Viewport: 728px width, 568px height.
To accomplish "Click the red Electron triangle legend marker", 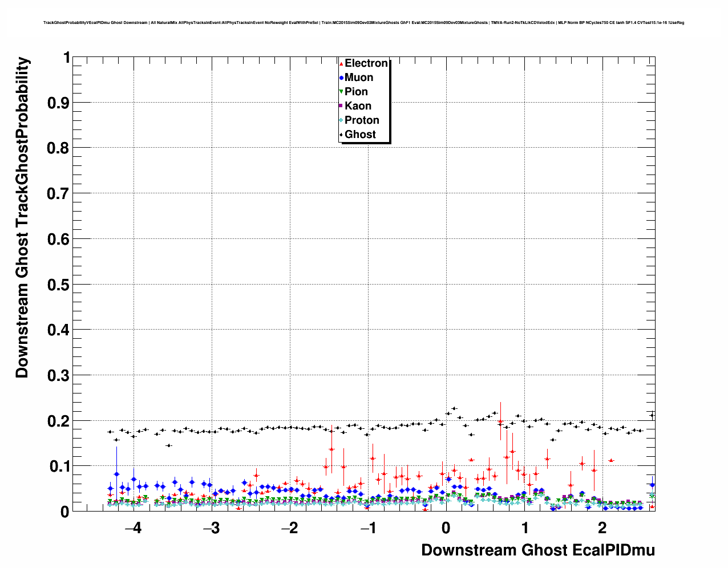I will coord(341,64).
